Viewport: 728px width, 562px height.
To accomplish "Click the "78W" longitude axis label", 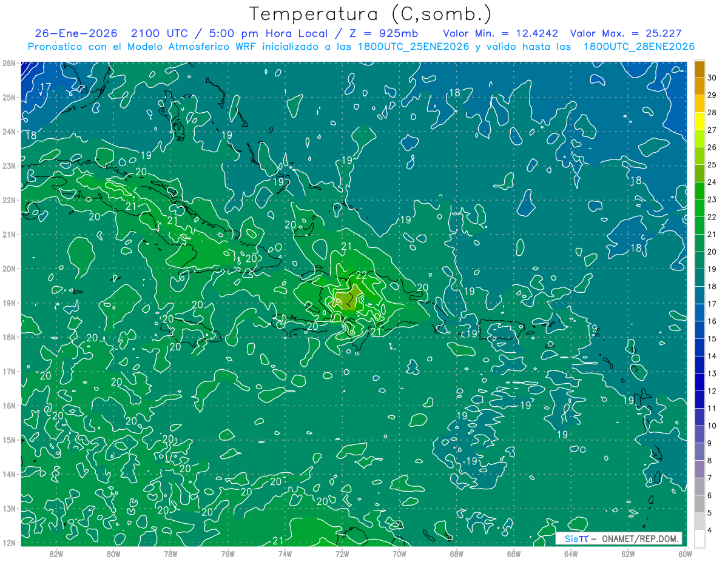I will tap(170, 553).
